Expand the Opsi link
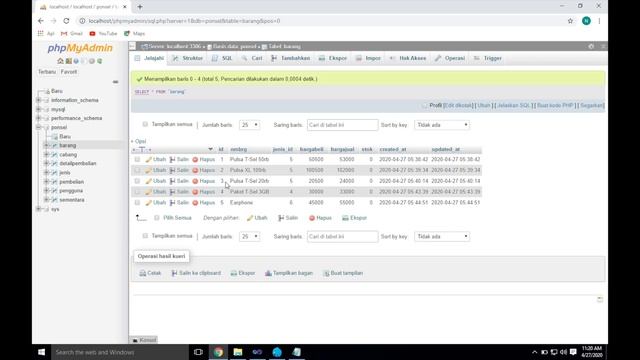This screenshot has height=360, width=640. click(139, 141)
